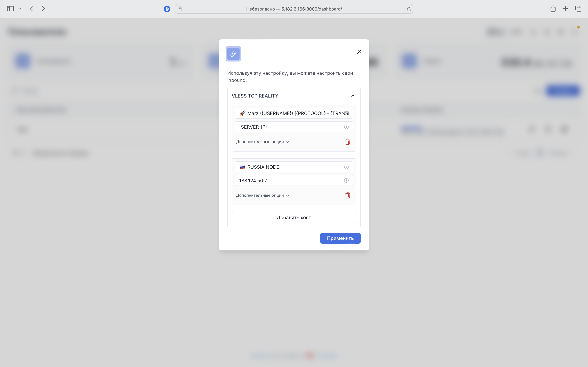Delete the Marz host with trash icon
The height and width of the screenshot is (367, 588).
click(x=347, y=142)
